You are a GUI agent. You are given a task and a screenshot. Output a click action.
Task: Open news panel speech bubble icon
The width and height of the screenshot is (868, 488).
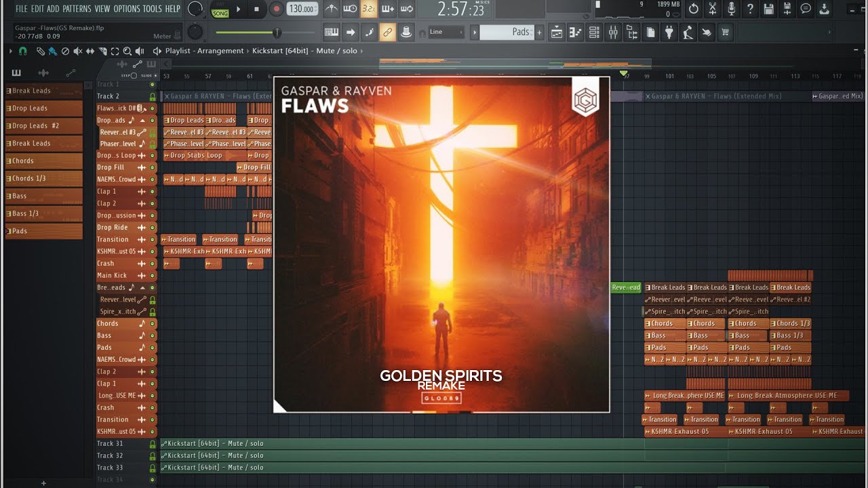tap(806, 9)
